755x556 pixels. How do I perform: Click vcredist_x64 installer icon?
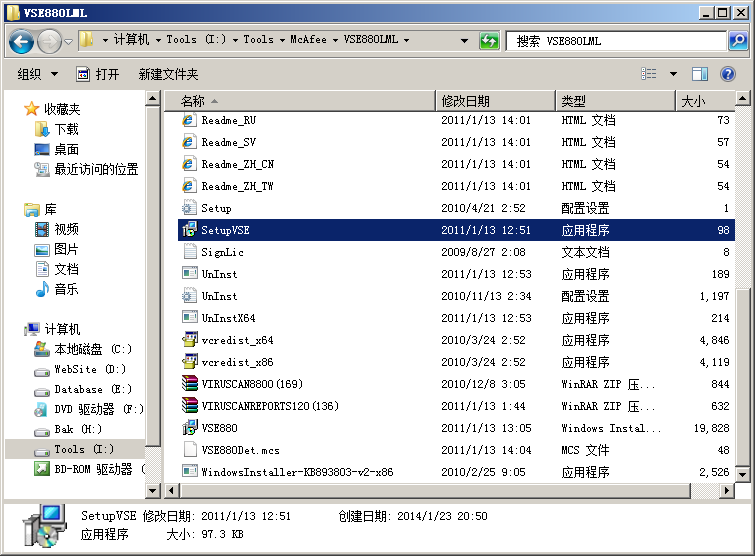click(189, 340)
